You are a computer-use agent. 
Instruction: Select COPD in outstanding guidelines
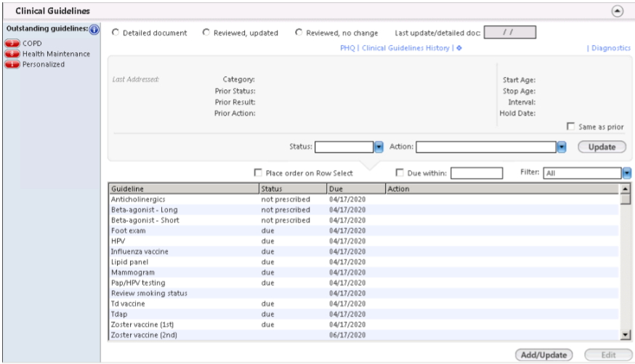pyautogui.click(x=32, y=44)
